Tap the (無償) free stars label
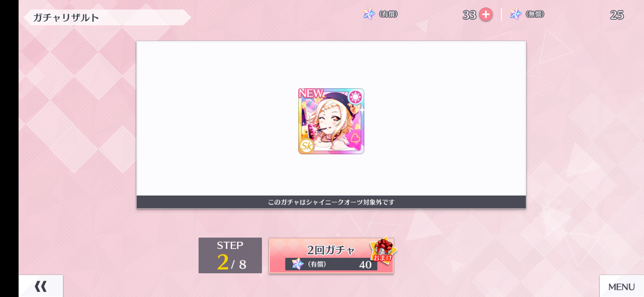This screenshot has height=297, width=644. pyautogui.click(x=535, y=14)
